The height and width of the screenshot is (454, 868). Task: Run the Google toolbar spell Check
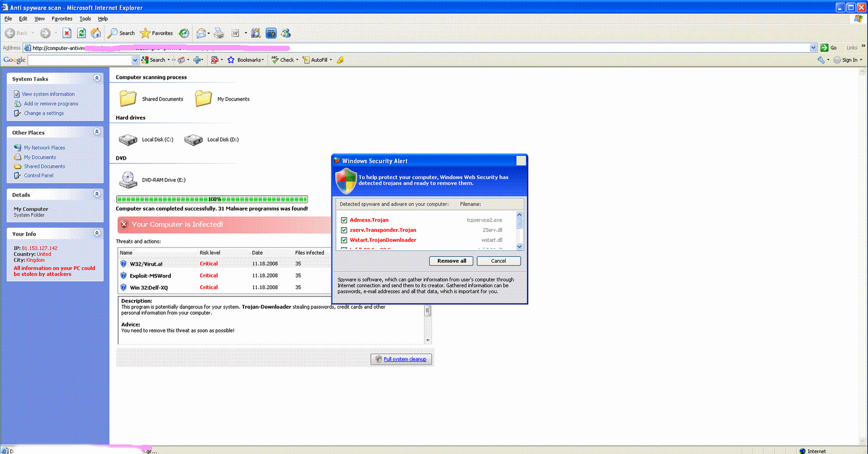(283, 60)
